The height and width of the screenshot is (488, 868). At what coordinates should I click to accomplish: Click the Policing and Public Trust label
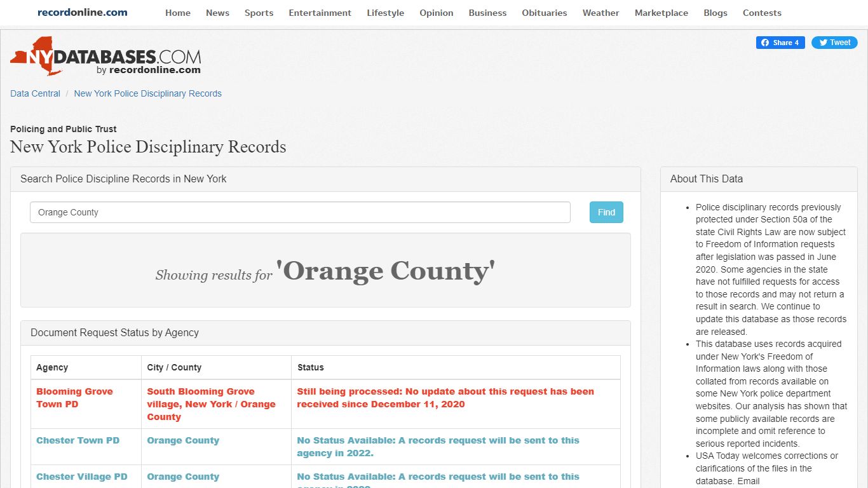tap(64, 129)
